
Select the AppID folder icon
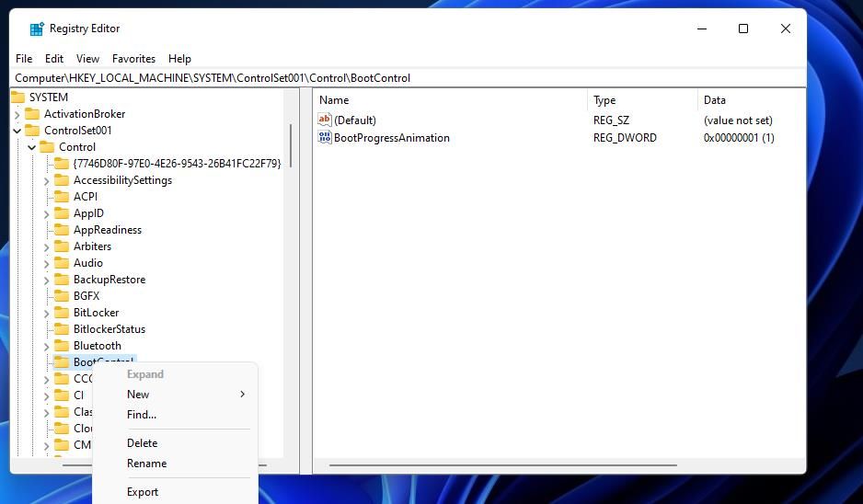click(x=62, y=213)
